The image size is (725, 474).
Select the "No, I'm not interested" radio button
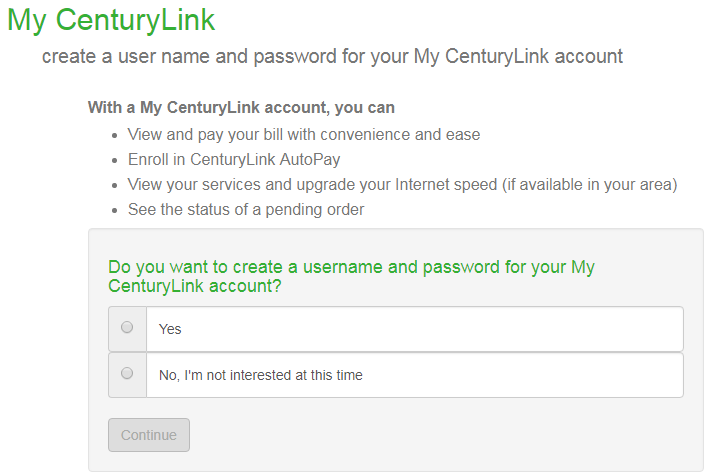click(x=127, y=373)
